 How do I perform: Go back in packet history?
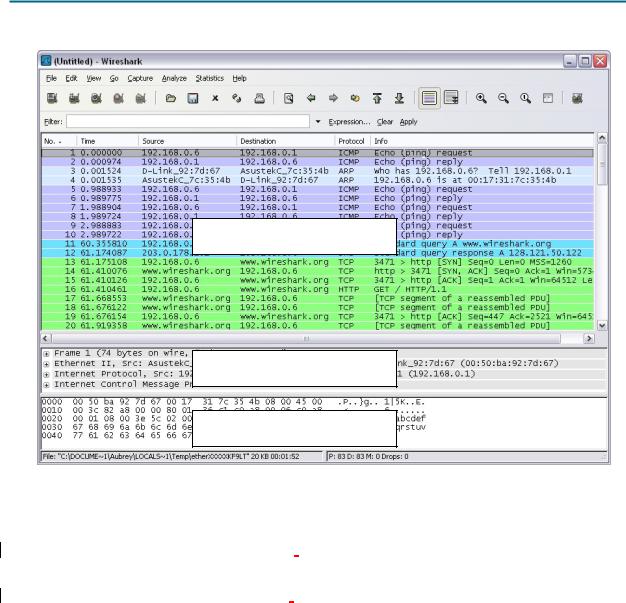click(x=311, y=98)
